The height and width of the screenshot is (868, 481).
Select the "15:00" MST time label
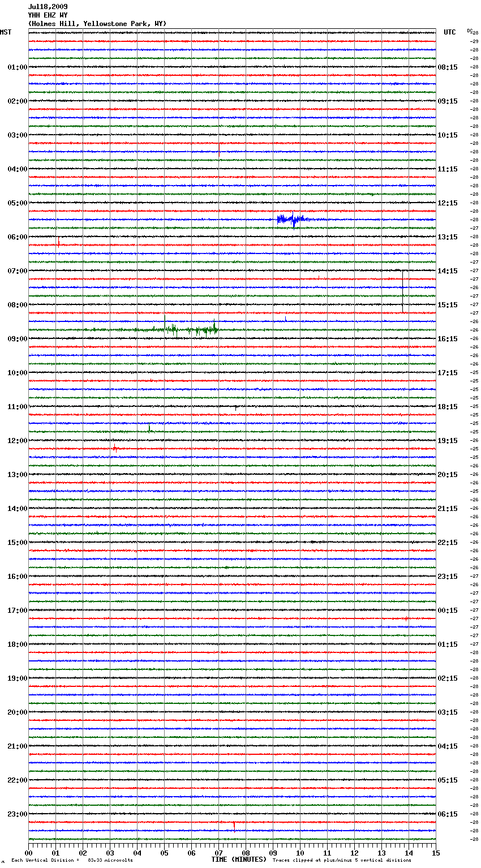pyautogui.click(x=18, y=543)
